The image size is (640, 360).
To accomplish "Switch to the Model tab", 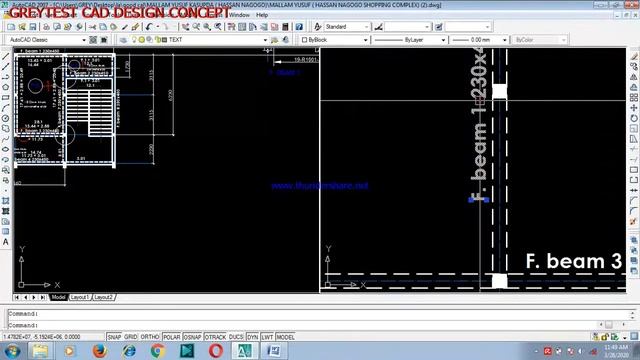I will [58, 297].
